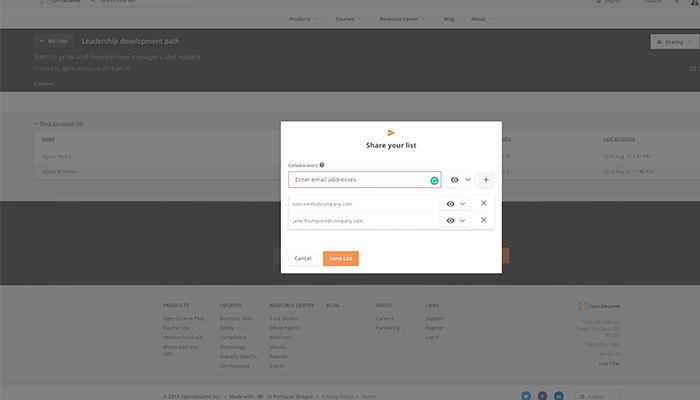This screenshot has height=400, width=700.
Task: Open permission dropdown arrow next to email input
Action: (468, 180)
